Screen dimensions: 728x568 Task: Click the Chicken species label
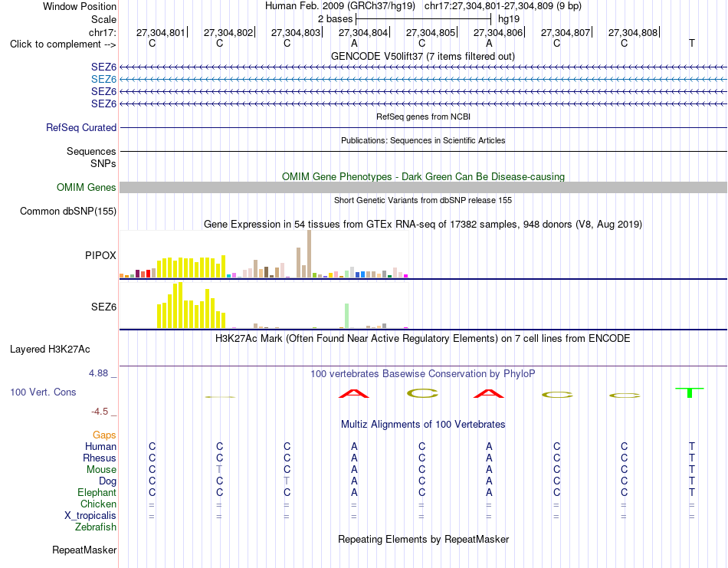98,504
